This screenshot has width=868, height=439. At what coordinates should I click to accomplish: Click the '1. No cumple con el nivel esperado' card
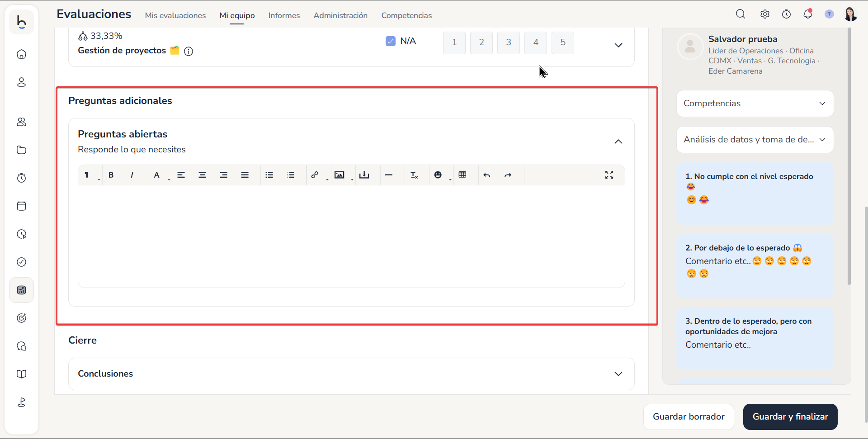tap(755, 194)
